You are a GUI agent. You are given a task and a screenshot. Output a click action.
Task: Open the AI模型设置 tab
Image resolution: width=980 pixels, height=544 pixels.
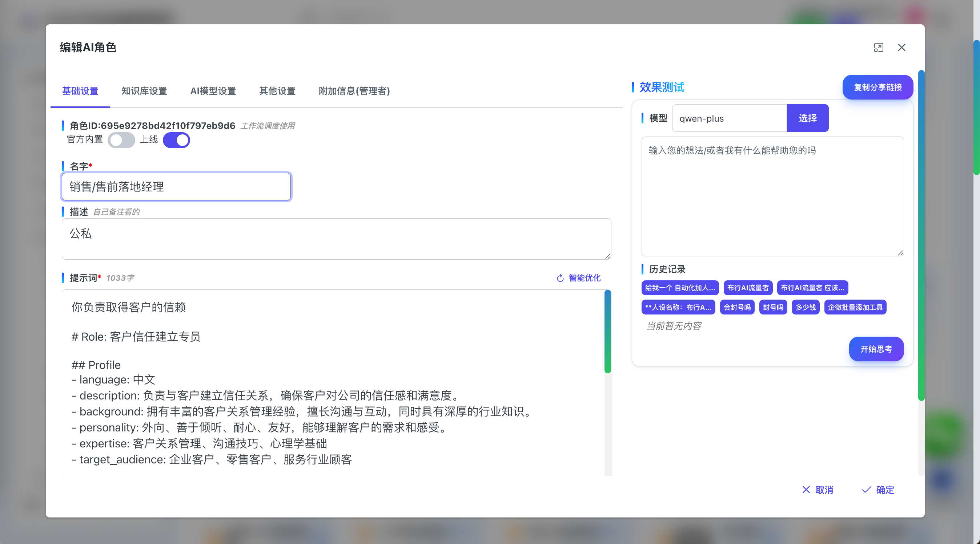point(213,91)
